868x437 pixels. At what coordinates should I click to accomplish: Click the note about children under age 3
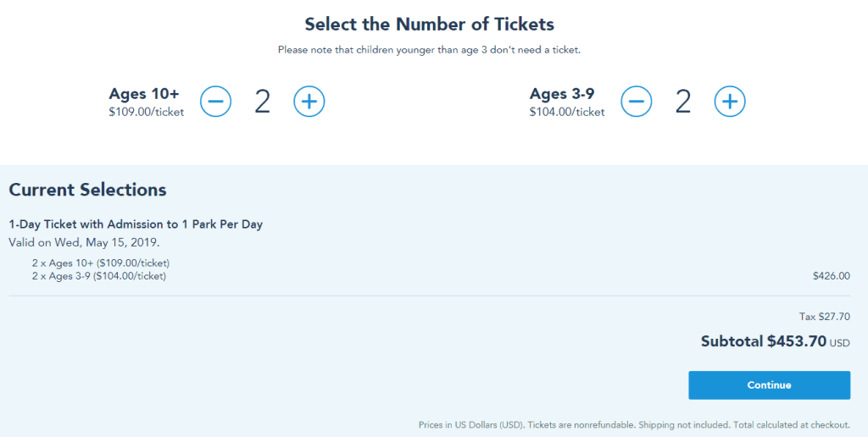point(429,50)
